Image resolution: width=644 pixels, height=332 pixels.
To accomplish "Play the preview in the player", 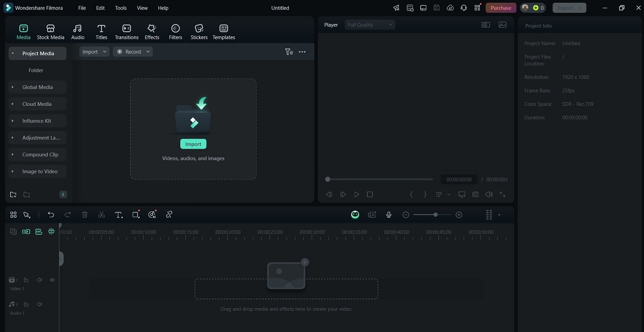I will [356, 194].
